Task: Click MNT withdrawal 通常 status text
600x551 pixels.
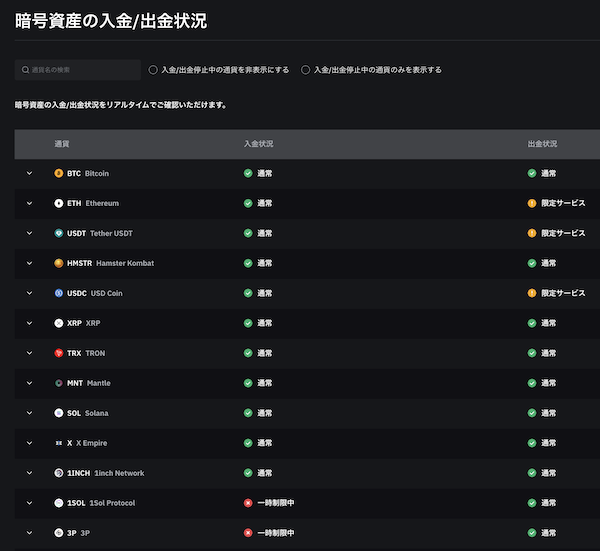Action: pos(549,383)
